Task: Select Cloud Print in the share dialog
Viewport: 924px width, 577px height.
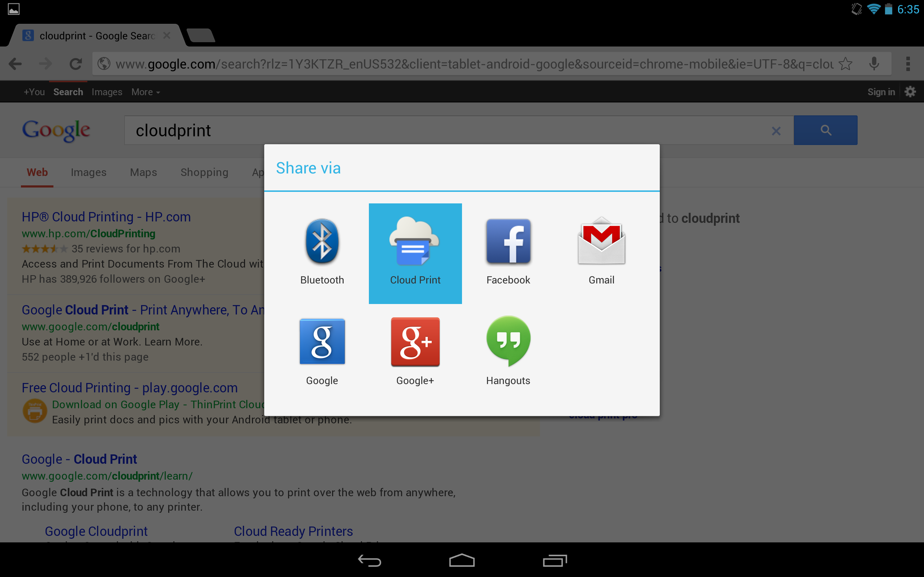Action: pyautogui.click(x=415, y=252)
